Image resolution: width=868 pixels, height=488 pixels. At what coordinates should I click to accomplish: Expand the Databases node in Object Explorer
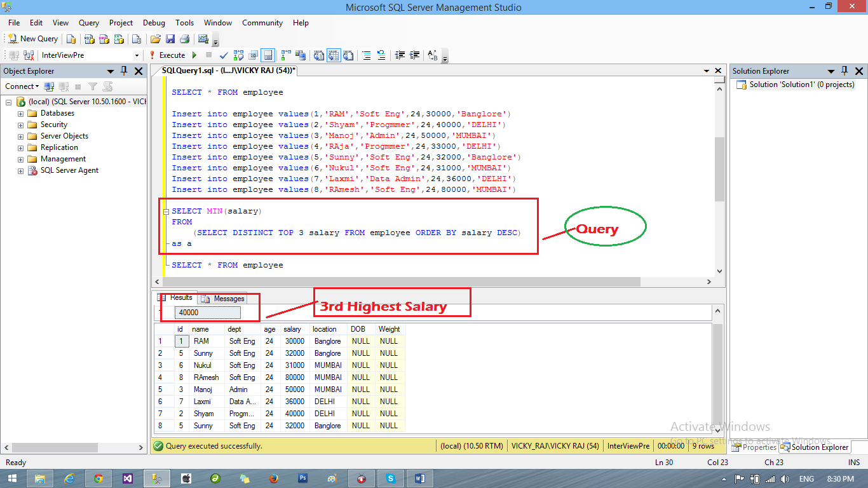(20, 112)
